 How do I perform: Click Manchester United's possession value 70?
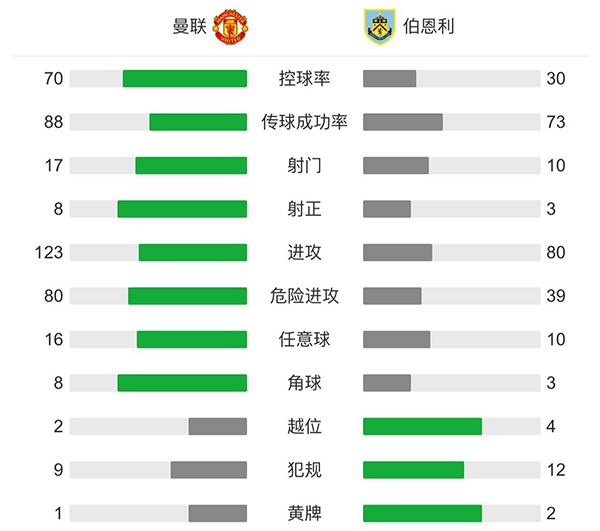pyautogui.click(x=54, y=79)
